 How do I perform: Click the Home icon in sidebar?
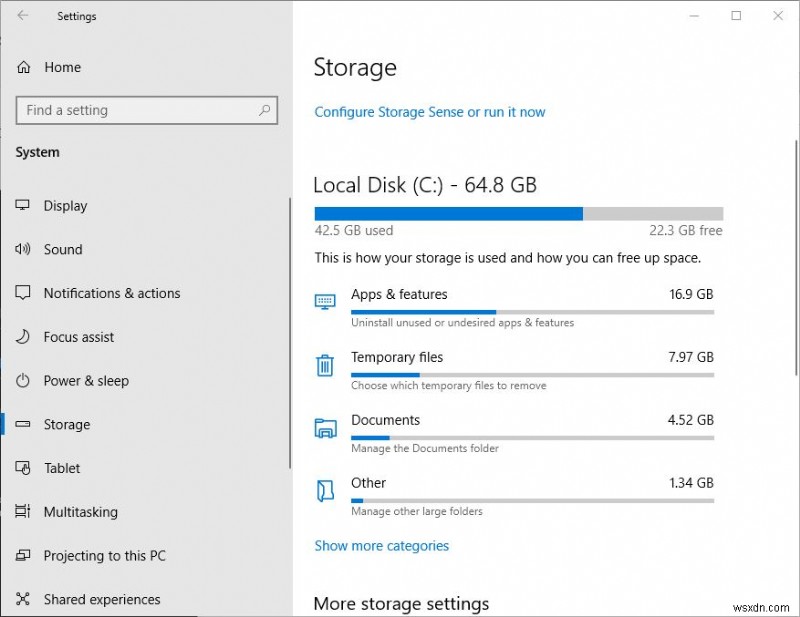pyautogui.click(x=22, y=67)
